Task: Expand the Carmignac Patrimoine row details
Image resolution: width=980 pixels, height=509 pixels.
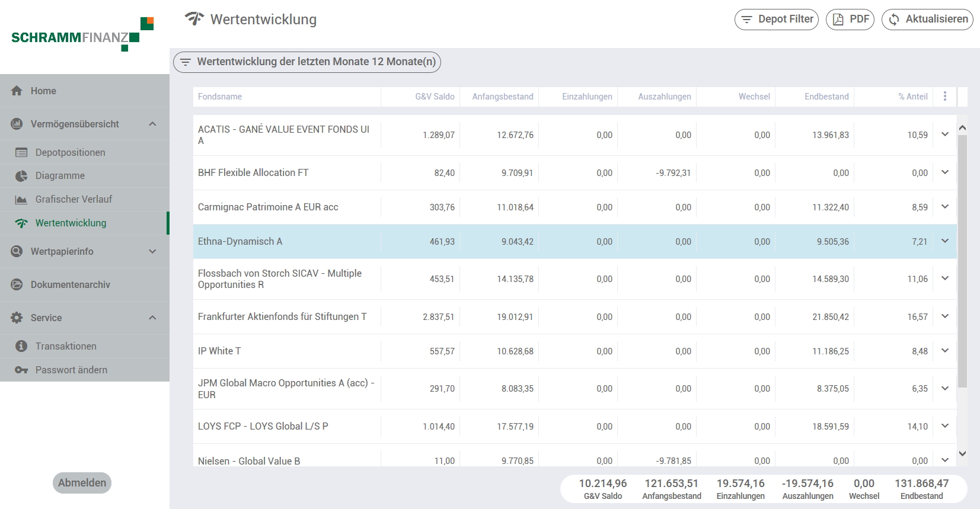Action: coord(945,207)
